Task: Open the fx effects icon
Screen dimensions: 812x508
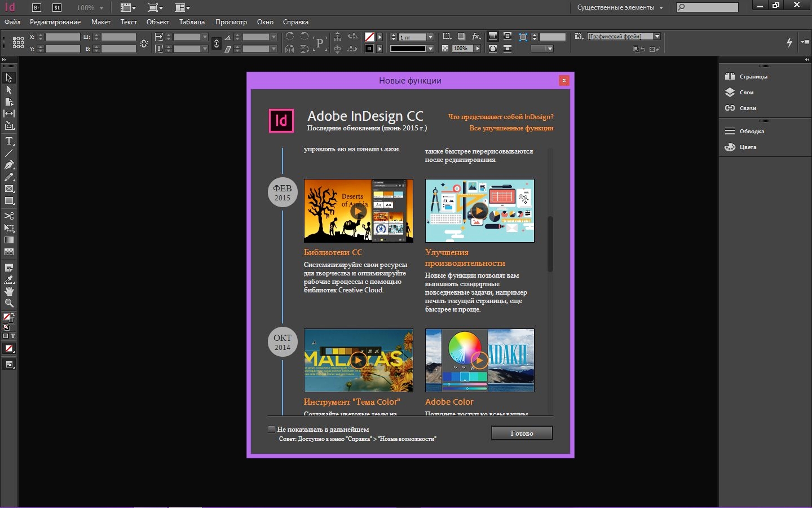Action: [476, 36]
